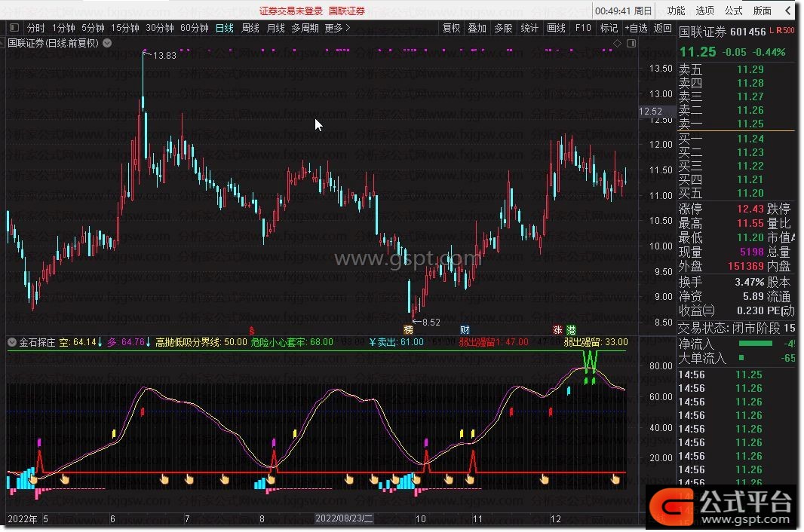
Task: Open the dropdown icon beside 国联证券(日线.前复权)
Action: [x=107, y=43]
